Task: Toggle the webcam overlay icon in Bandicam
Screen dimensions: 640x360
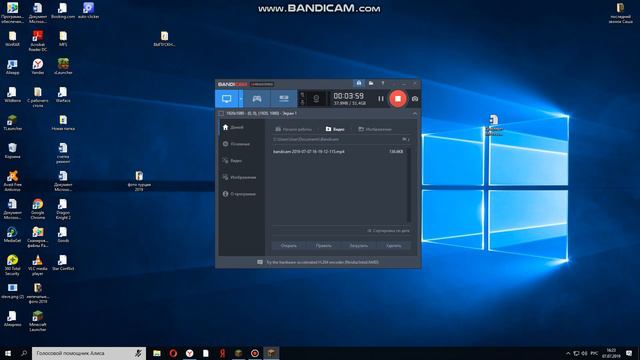Action: 316,99
